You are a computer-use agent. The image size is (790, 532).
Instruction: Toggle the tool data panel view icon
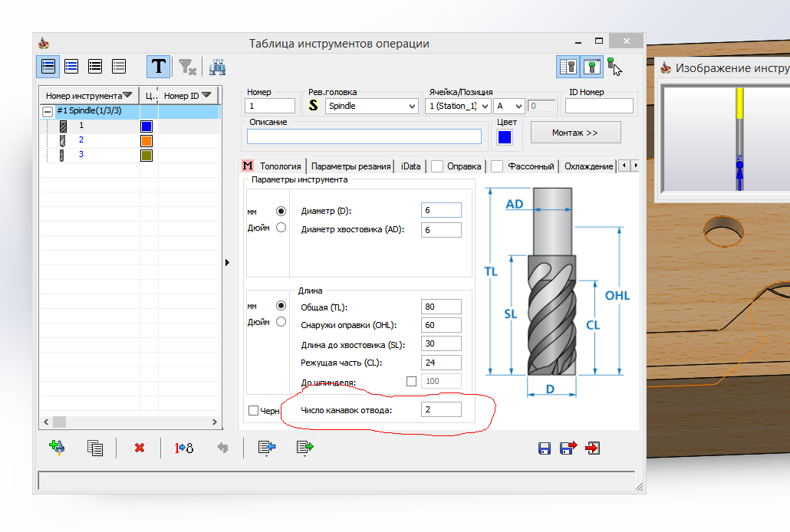point(568,67)
